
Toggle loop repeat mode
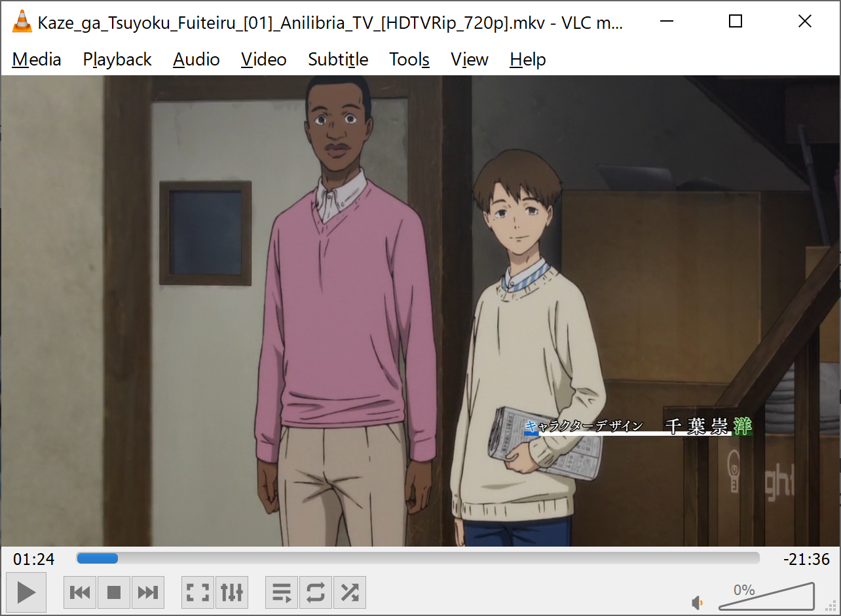(316, 593)
